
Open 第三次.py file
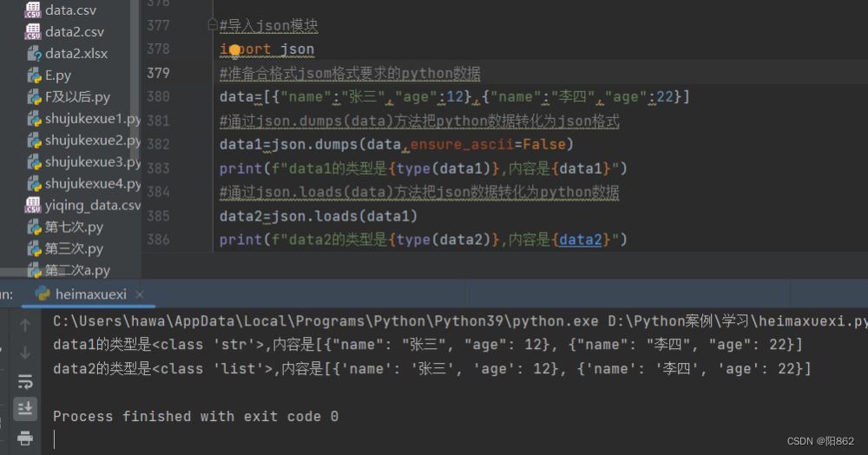(x=74, y=248)
